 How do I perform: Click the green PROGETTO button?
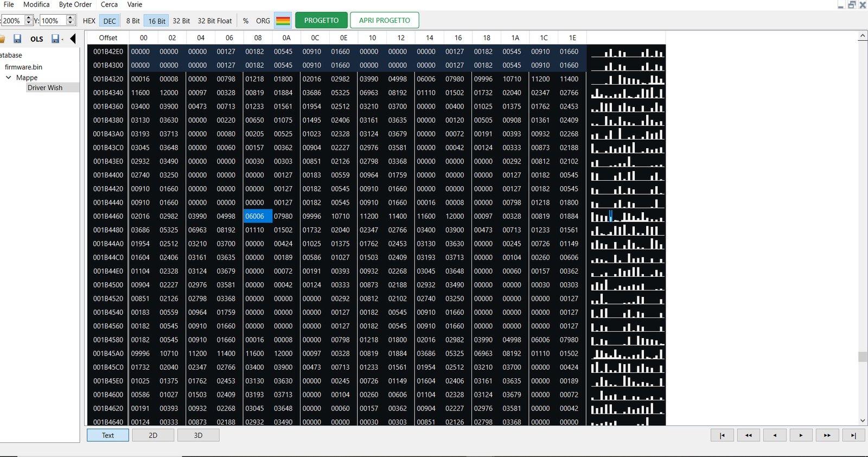[321, 21]
